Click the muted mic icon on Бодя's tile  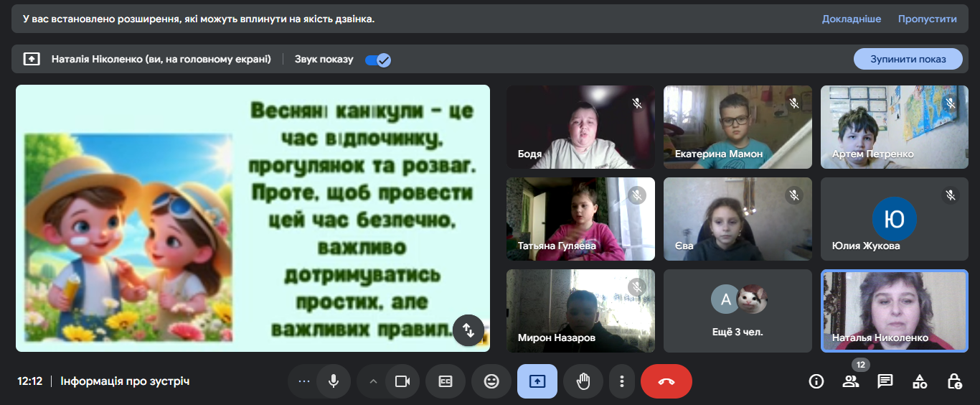click(637, 103)
